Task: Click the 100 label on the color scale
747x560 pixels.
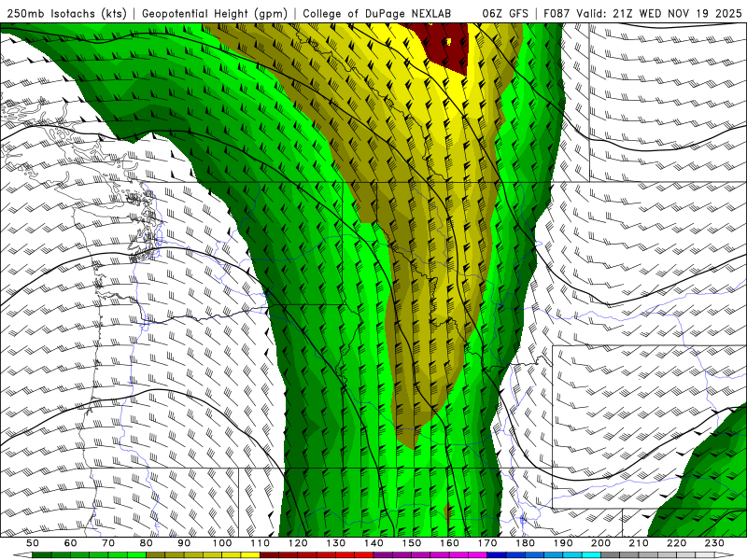Action: [222, 543]
